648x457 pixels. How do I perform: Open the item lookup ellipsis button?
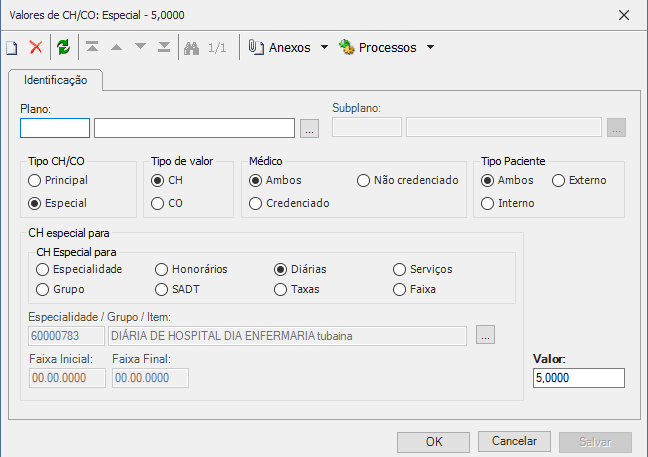click(x=486, y=335)
